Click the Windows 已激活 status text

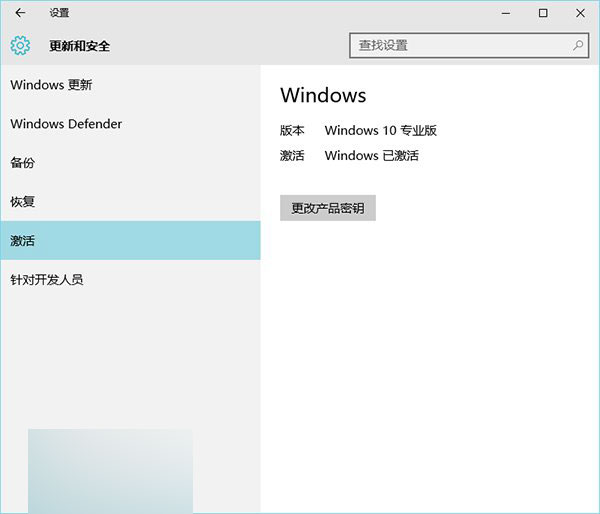(372, 155)
